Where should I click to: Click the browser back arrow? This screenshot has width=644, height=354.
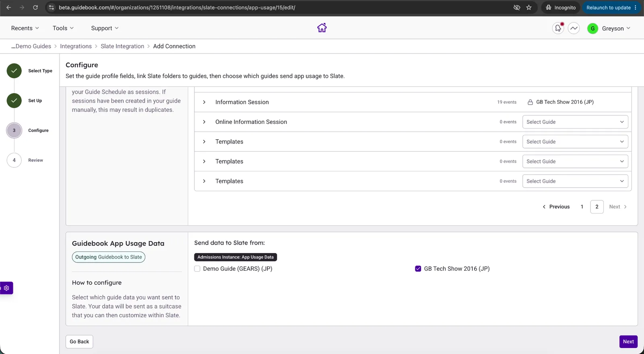coord(8,8)
